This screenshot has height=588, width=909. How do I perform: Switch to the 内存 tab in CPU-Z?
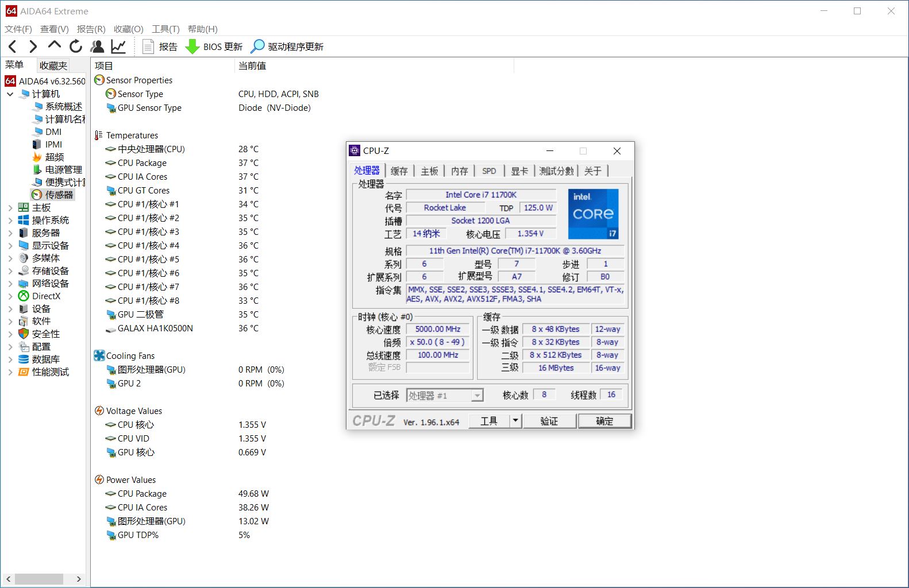[460, 171]
